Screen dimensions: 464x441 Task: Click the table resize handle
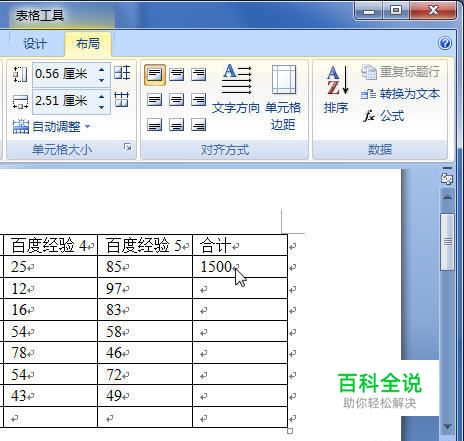(x=290, y=431)
